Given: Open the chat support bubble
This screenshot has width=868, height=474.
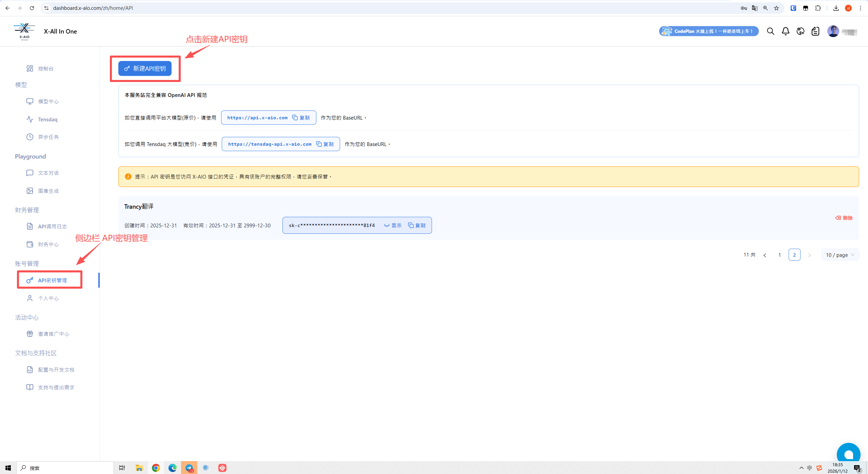Looking at the screenshot, I should pos(848,454).
